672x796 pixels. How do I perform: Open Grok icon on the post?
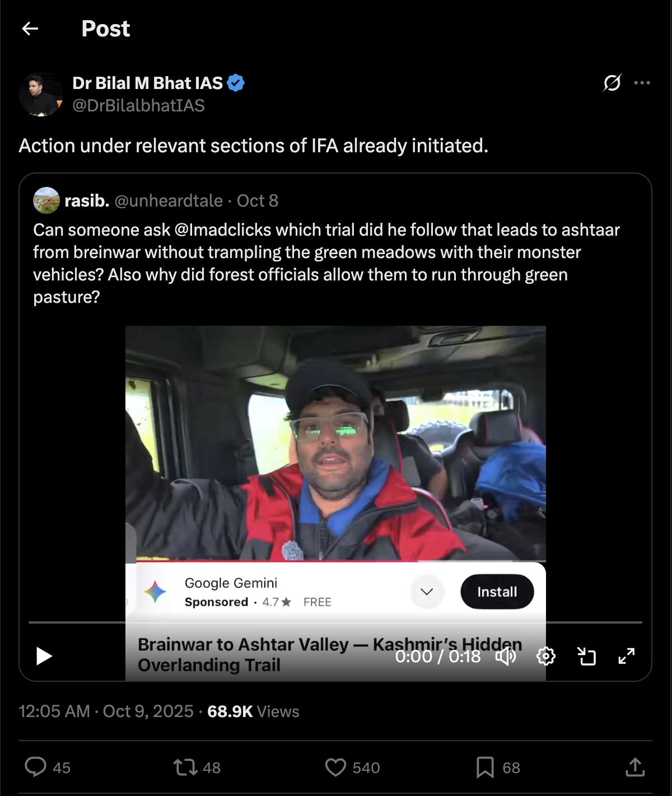(612, 83)
